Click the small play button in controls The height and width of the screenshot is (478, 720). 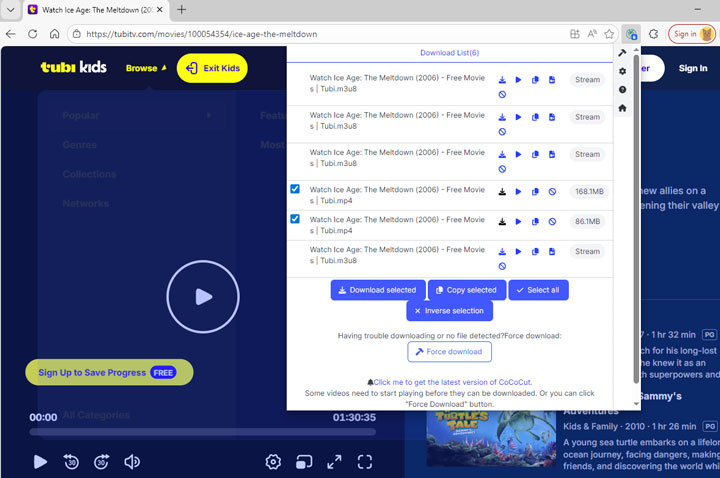tap(40, 462)
